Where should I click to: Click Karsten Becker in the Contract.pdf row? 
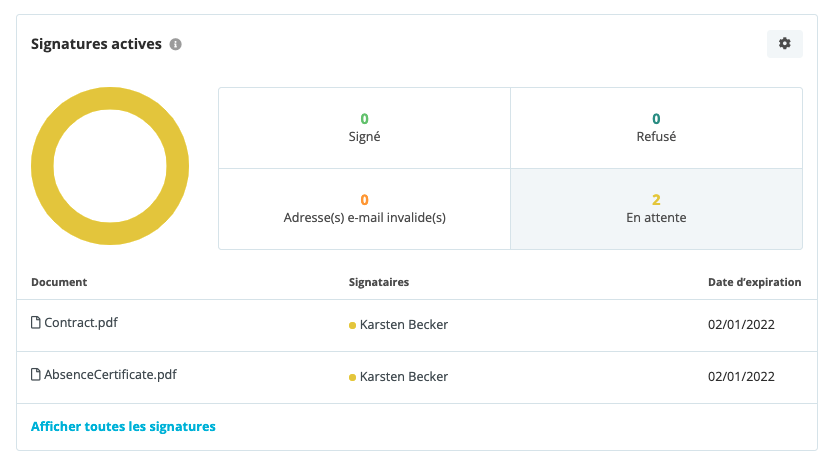point(404,324)
